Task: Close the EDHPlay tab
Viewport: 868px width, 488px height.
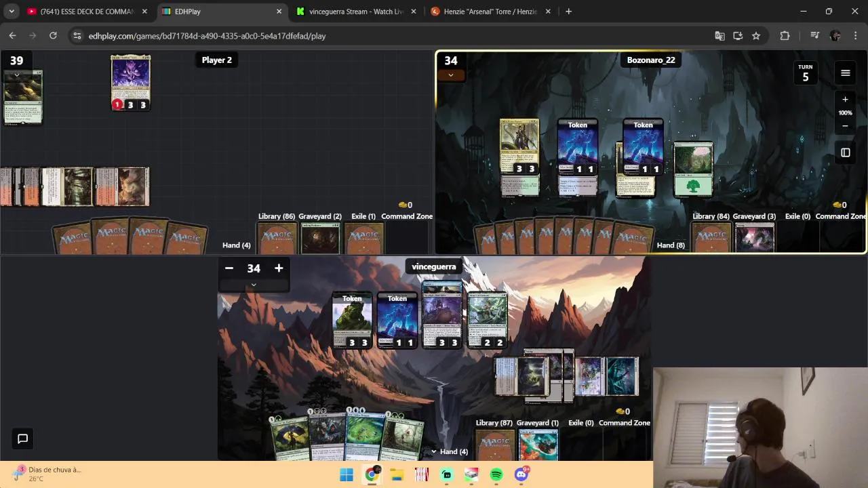Action: coord(279,12)
